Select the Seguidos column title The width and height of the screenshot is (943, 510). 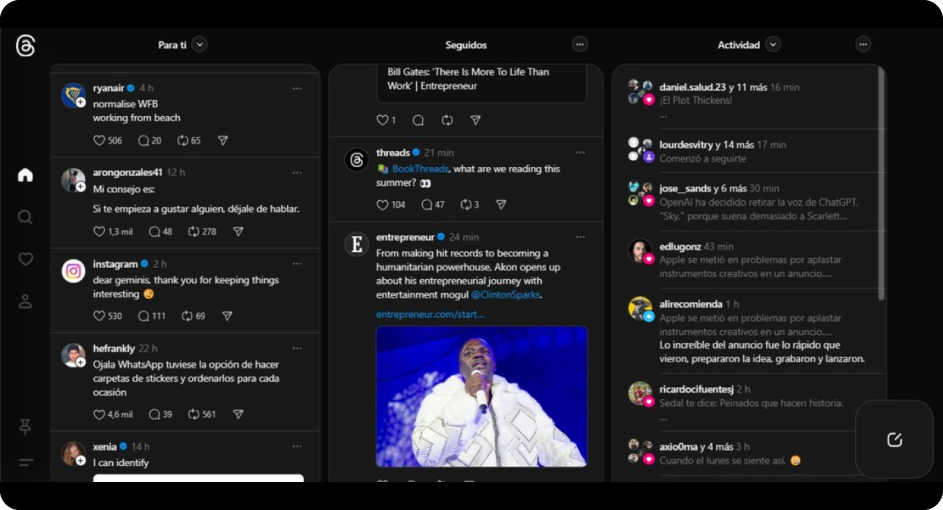tap(466, 45)
